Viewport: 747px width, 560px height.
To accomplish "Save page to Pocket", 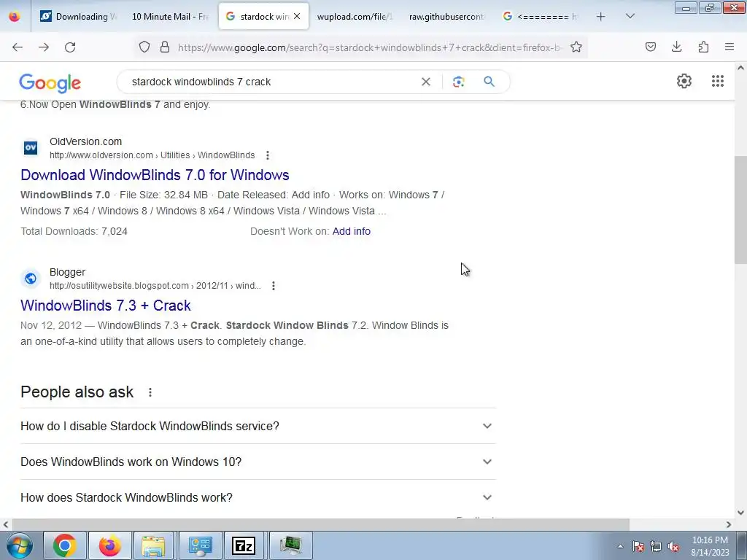I will click(x=651, y=47).
